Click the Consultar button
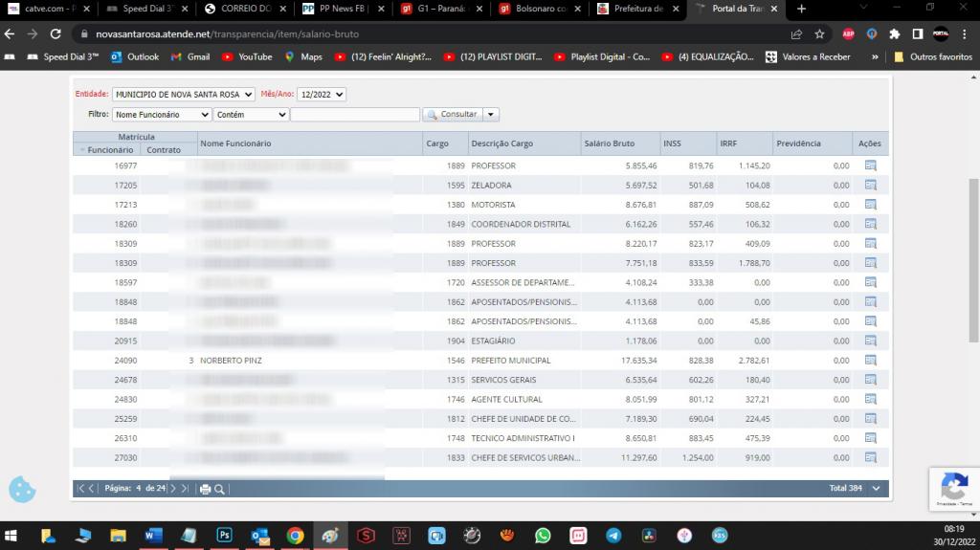The width and height of the screenshot is (980, 550). pos(453,115)
